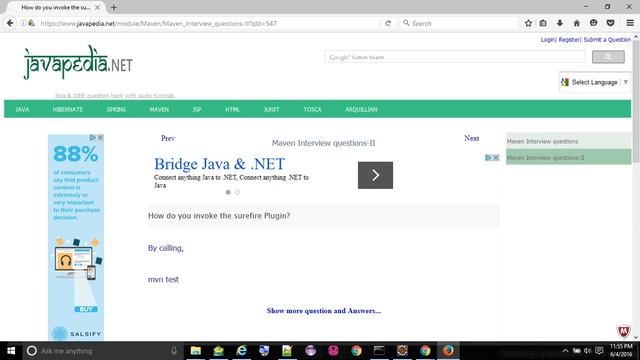Click the McAfee shield badge icon
Image resolution: width=640 pixels, height=360 pixels.
623,331
